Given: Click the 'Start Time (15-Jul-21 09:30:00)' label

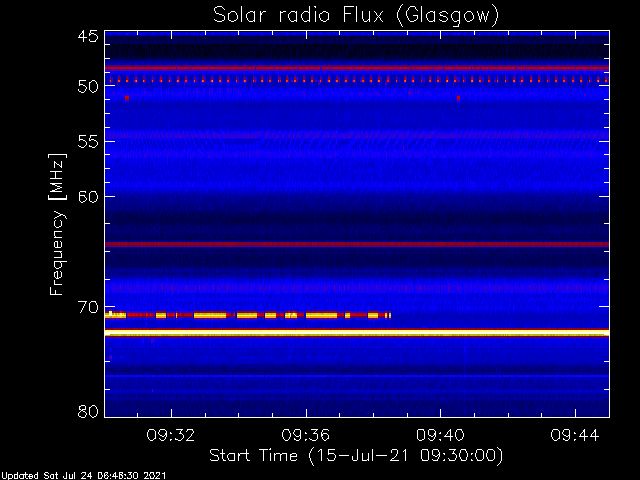Looking at the screenshot, I should point(356,456).
